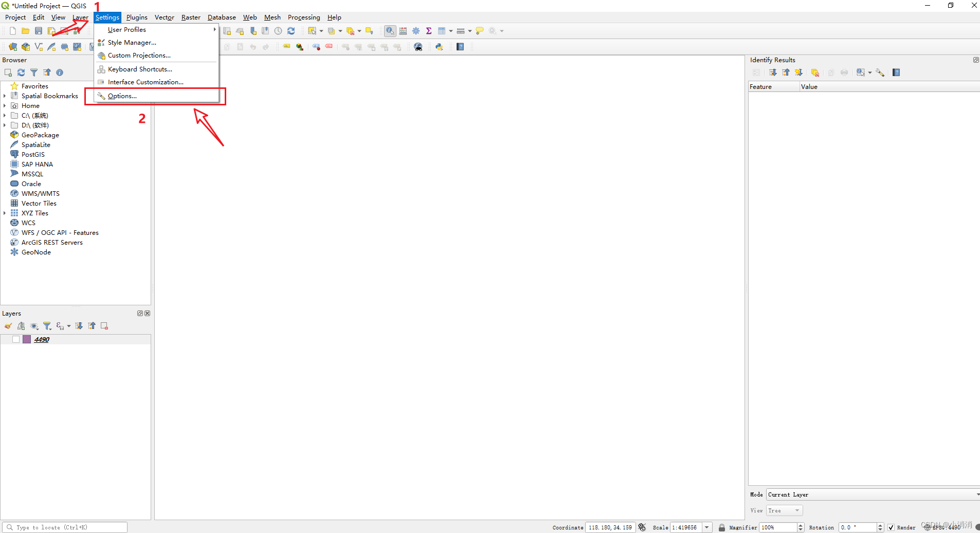This screenshot has height=533, width=980.
Task: Click the Help contents book icon
Action: (460, 47)
